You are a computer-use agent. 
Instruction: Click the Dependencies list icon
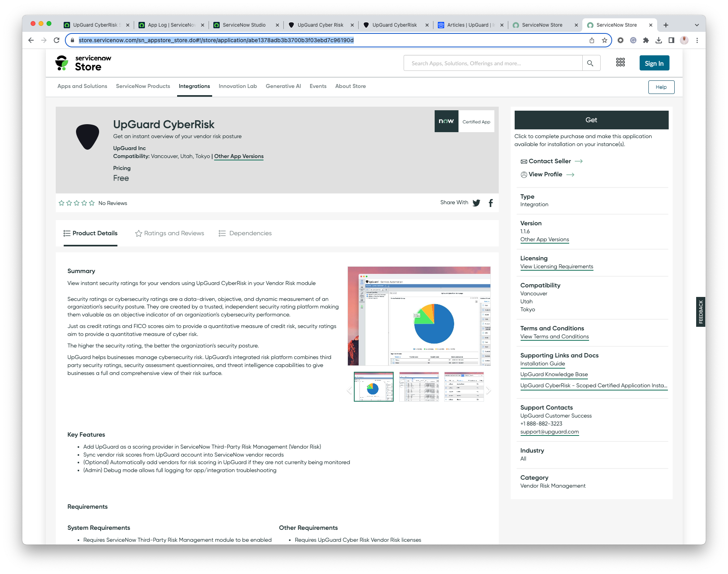tap(222, 233)
